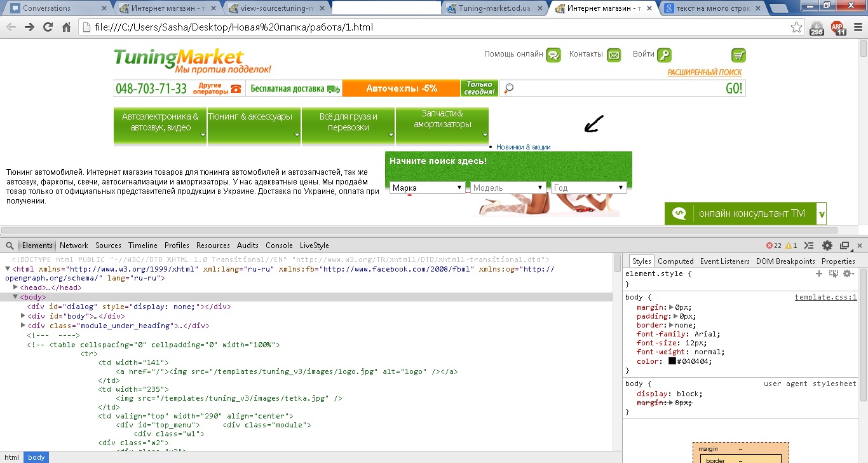Switch to the DOM Breakpoints sidebar tab
Screen dimensions: 868x463
[x=786, y=261]
